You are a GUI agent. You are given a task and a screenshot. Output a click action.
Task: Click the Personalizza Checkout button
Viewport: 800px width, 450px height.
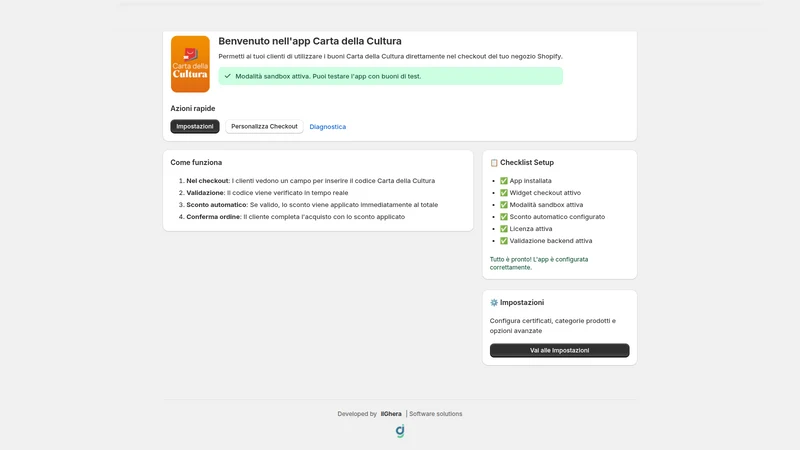pyautogui.click(x=264, y=127)
